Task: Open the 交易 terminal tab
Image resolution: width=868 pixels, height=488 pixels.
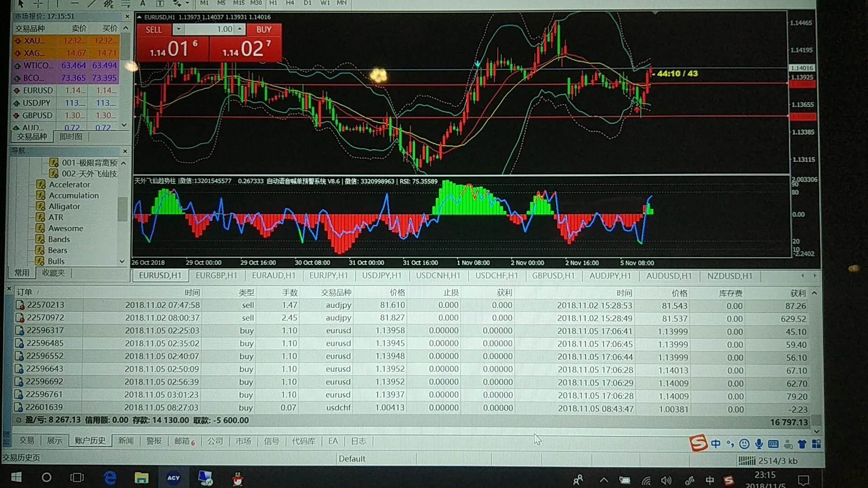Action: pos(26,441)
